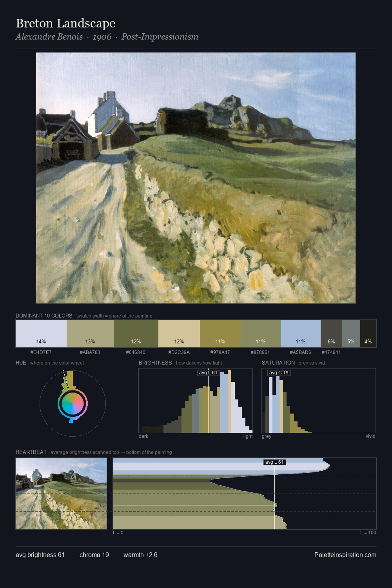
Task: Click the small painting thumbnail in Heartbeat section
Action: point(61,494)
